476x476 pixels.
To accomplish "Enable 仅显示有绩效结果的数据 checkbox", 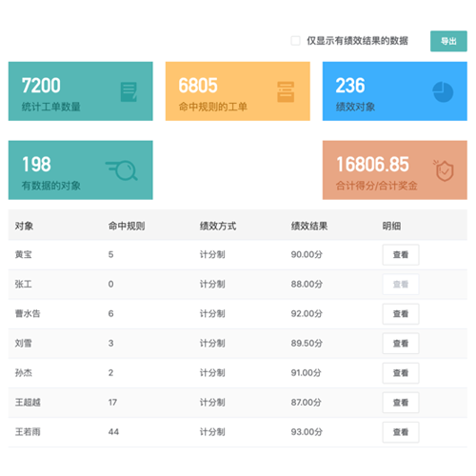I will [x=295, y=41].
